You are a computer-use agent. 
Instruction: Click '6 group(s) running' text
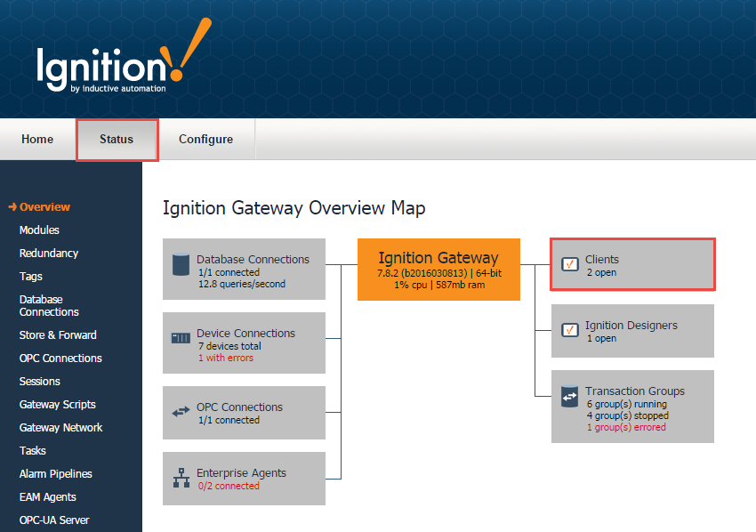(x=626, y=404)
